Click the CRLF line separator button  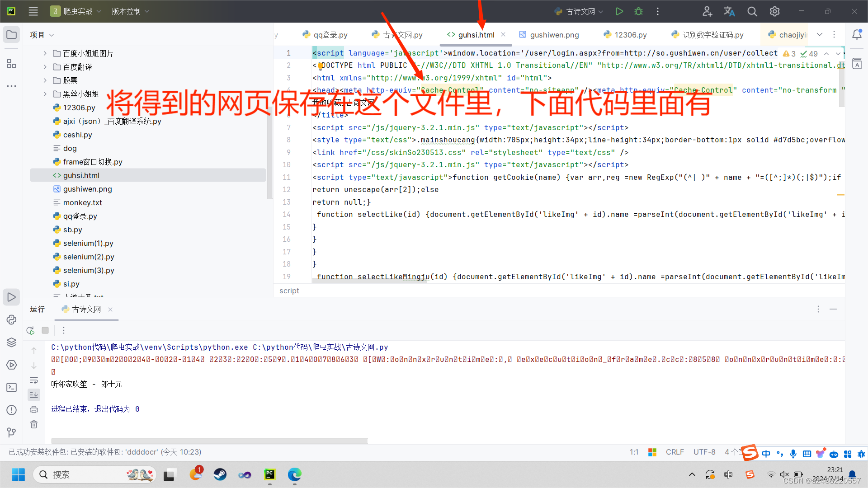tap(675, 452)
